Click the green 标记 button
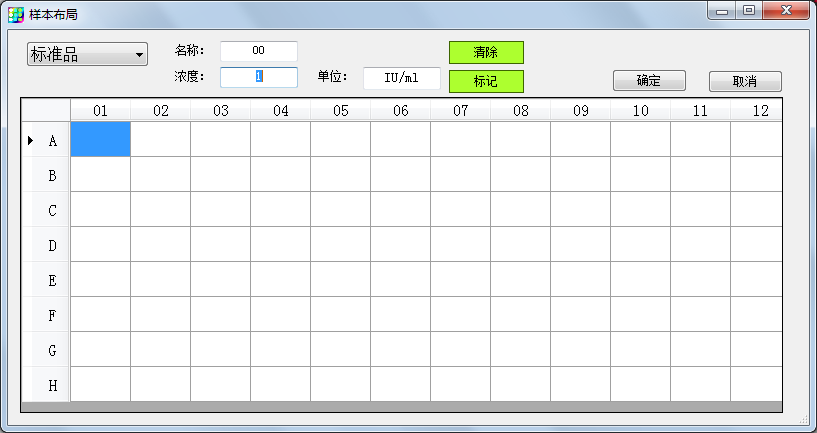Screen dimensions: 817x433 coord(486,81)
